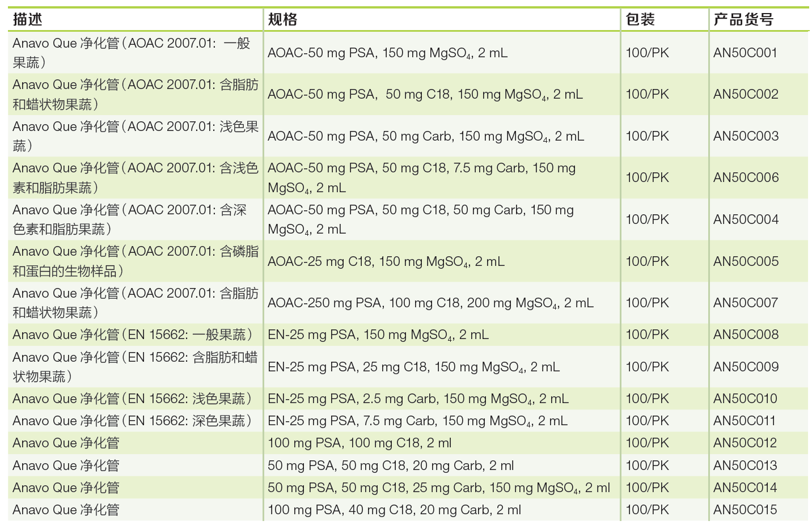Select product number AN50C003
Image resolution: width=812 pixels, height=525 pixels.
pos(746,136)
